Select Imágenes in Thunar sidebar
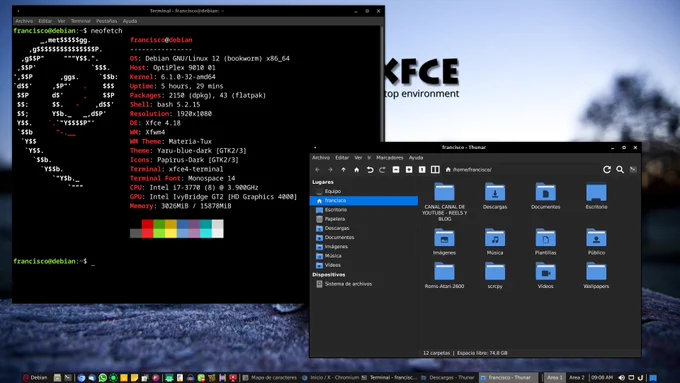Image resolution: width=680 pixels, height=383 pixels. click(363, 247)
